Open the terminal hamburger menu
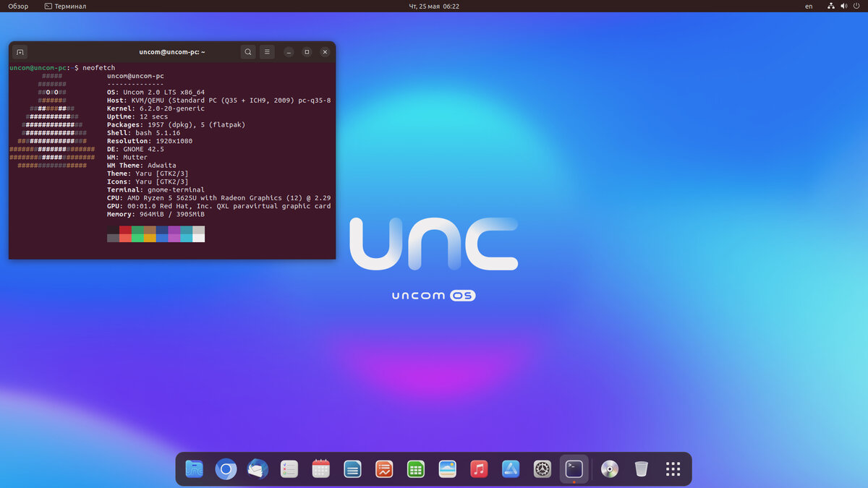This screenshot has height=488, width=868. 267,52
